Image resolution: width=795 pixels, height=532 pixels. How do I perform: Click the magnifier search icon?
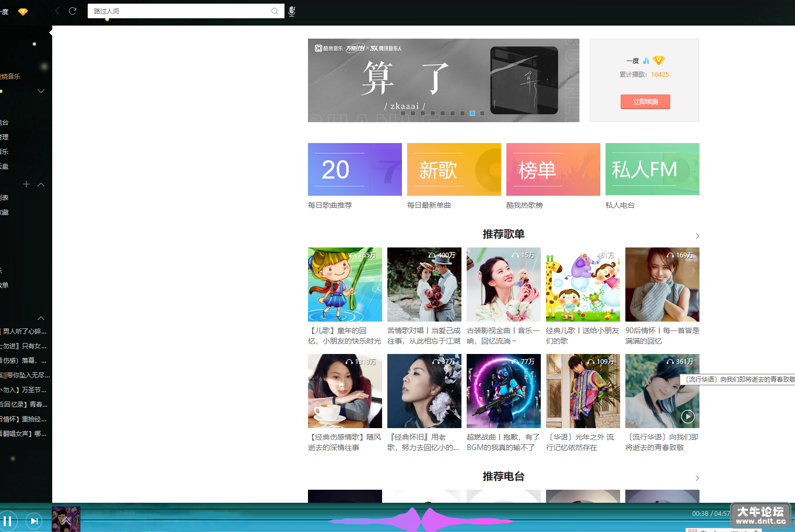tap(275, 11)
